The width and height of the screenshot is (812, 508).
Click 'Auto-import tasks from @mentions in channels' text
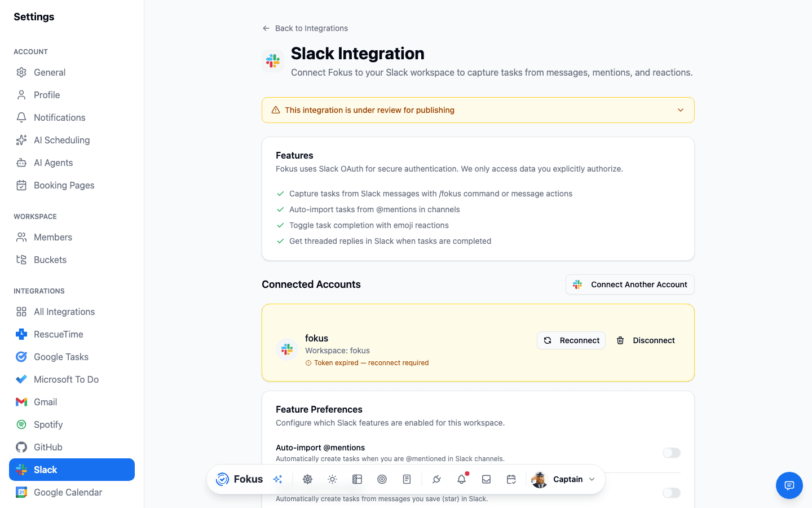click(x=374, y=209)
